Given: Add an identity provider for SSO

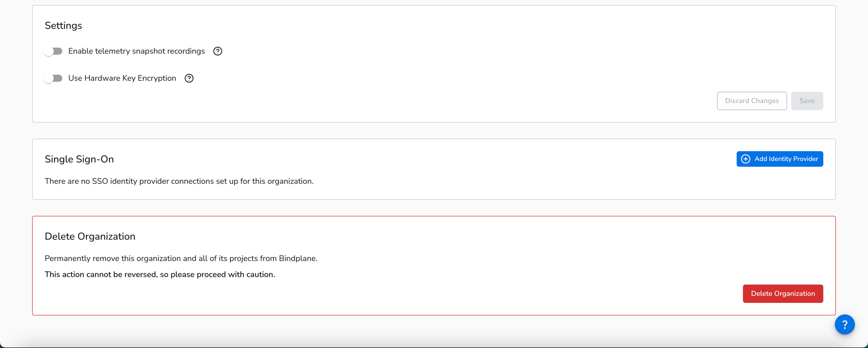Looking at the screenshot, I should [x=779, y=159].
